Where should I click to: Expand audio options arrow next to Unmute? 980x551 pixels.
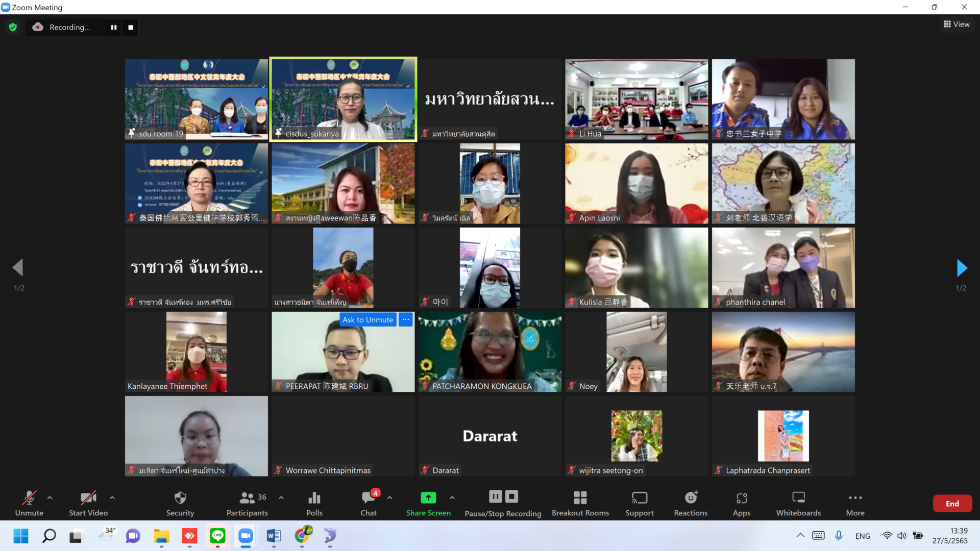point(50,497)
